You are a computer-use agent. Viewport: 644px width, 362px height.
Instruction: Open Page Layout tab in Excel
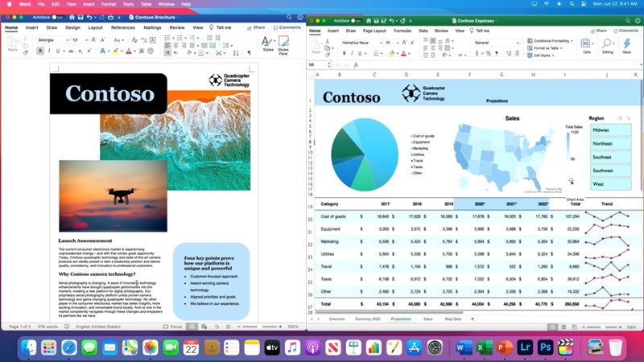coord(374,31)
